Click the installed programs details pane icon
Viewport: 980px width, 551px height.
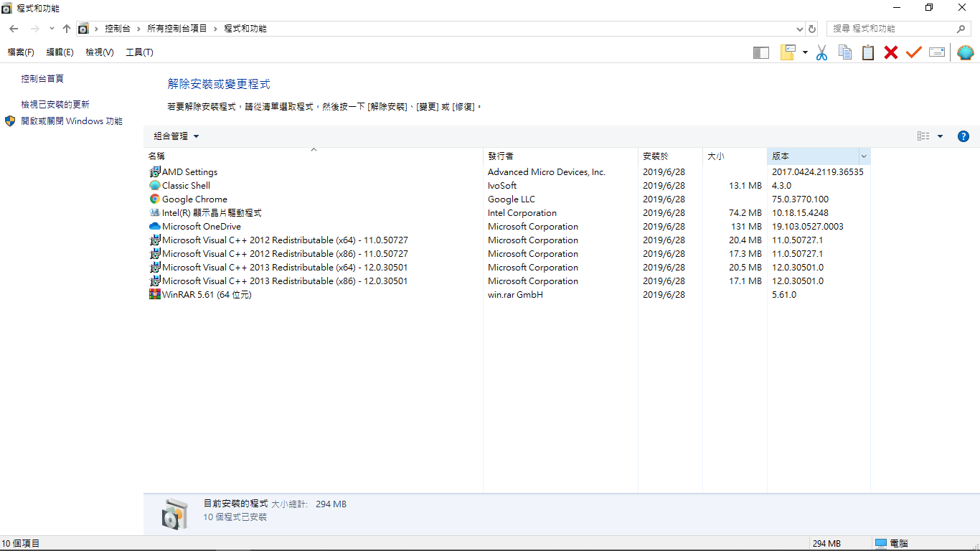[x=174, y=514]
